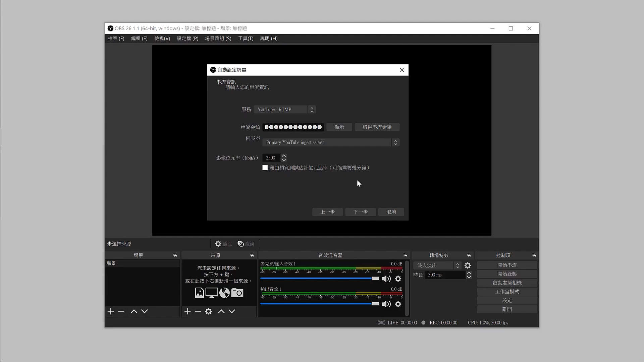Viewport: 644px width, 362px height.
Task: Remove scene using the minus icon
Action: 121,311
